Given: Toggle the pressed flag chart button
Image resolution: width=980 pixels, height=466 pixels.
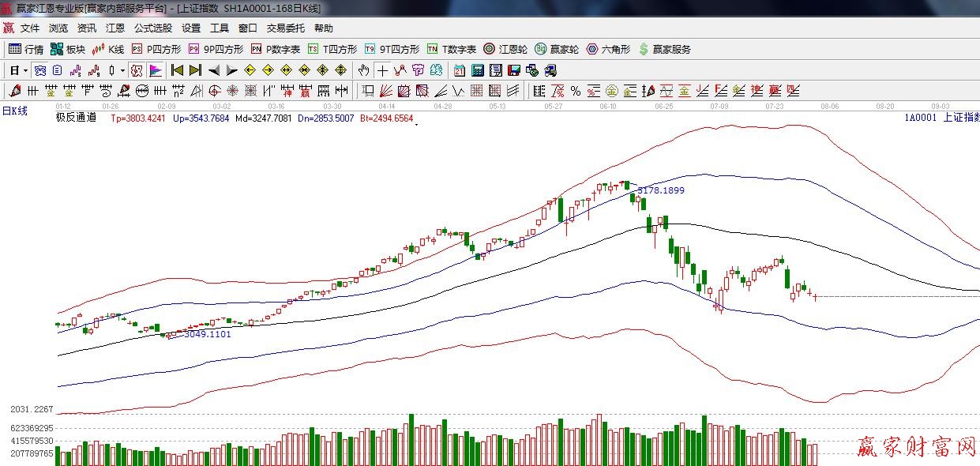Looking at the screenshot, I should point(156,70).
